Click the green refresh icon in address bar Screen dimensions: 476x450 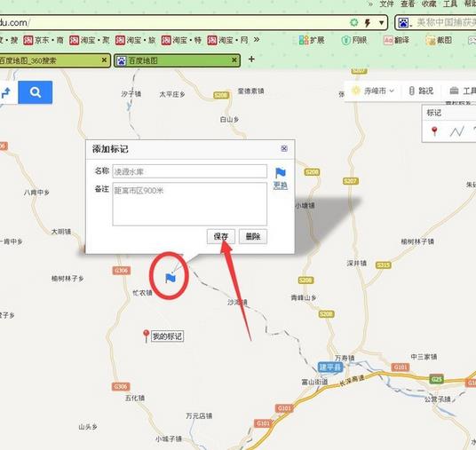pos(354,22)
